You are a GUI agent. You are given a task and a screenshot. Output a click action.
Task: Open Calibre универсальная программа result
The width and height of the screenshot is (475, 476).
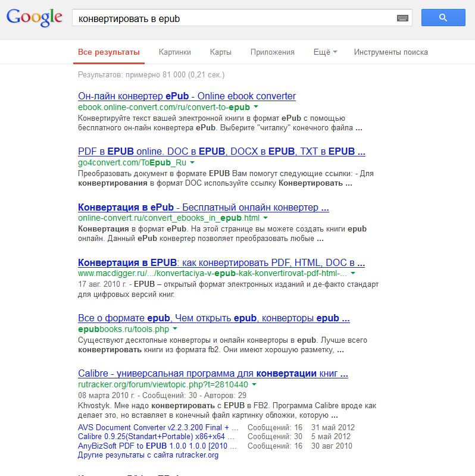[x=213, y=373]
